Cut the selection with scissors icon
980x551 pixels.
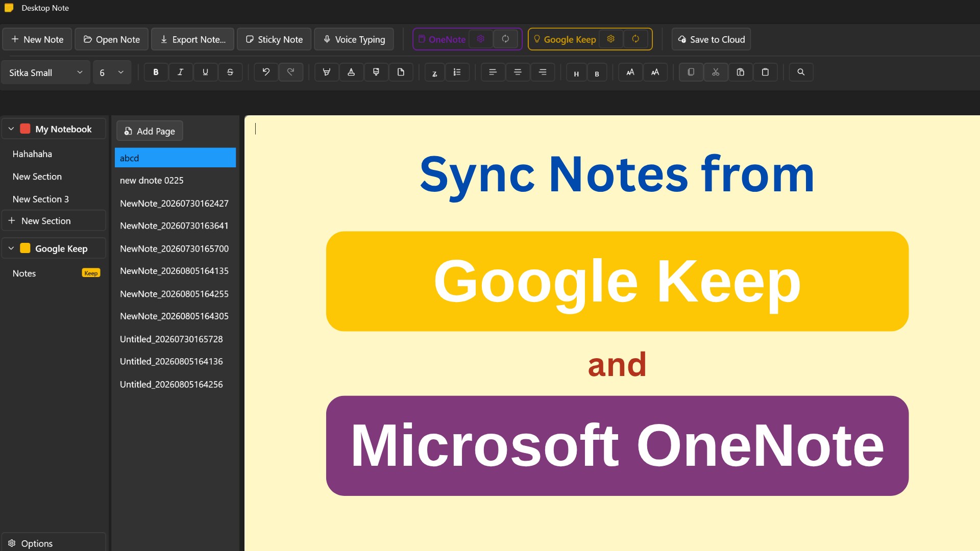point(716,72)
